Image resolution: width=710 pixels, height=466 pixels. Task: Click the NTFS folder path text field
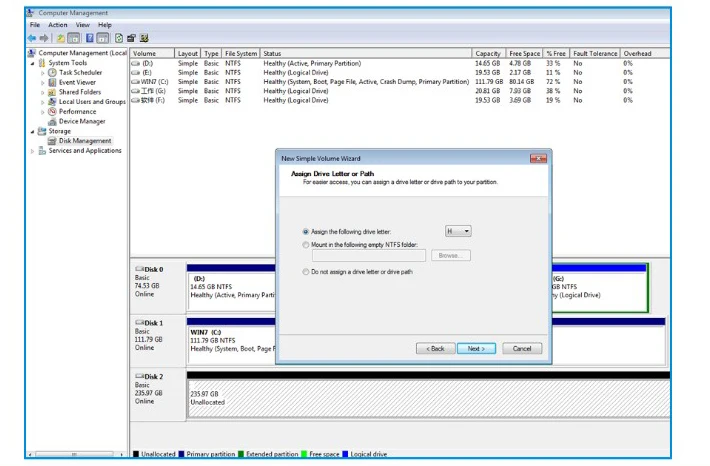pos(369,256)
